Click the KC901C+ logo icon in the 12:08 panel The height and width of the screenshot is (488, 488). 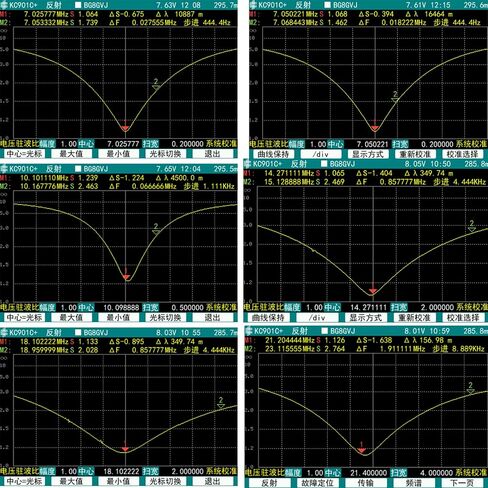[x=4, y=5]
